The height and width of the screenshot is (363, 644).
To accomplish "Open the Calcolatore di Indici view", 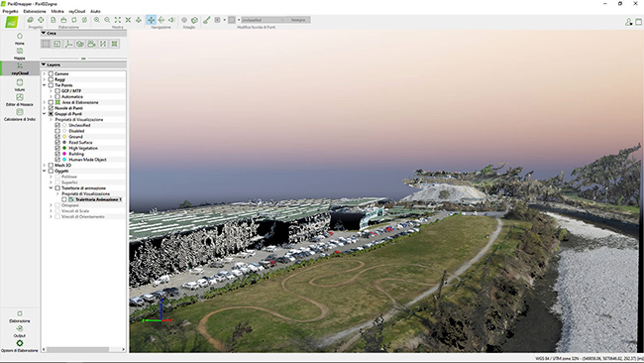I will pyautogui.click(x=19, y=115).
